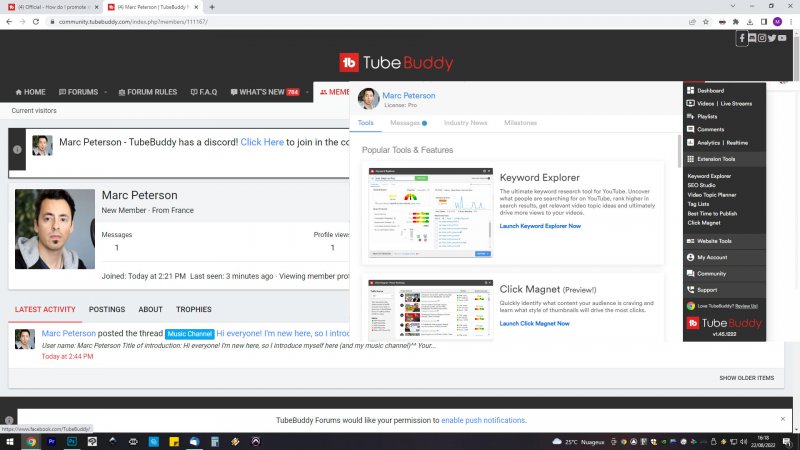Open TubeBuddy's Facebook page icon
Image resolution: width=800 pixels, height=450 pixels.
coord(742,38)
